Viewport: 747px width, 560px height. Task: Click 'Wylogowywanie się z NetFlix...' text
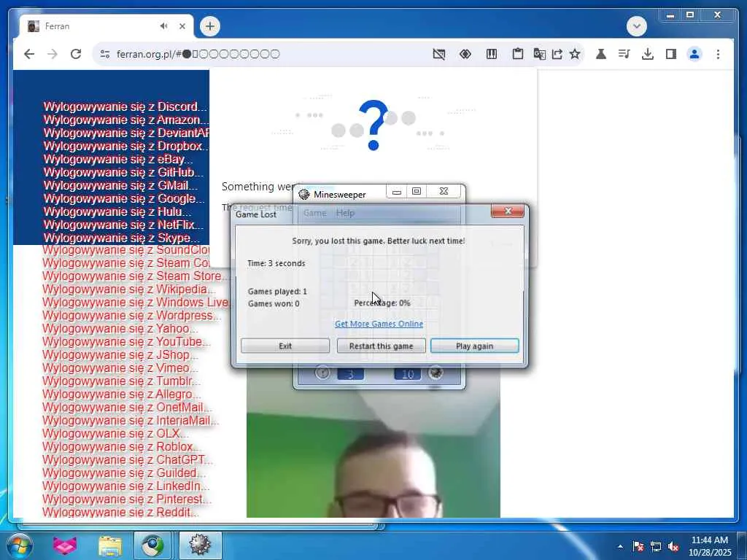coord(123,225)
